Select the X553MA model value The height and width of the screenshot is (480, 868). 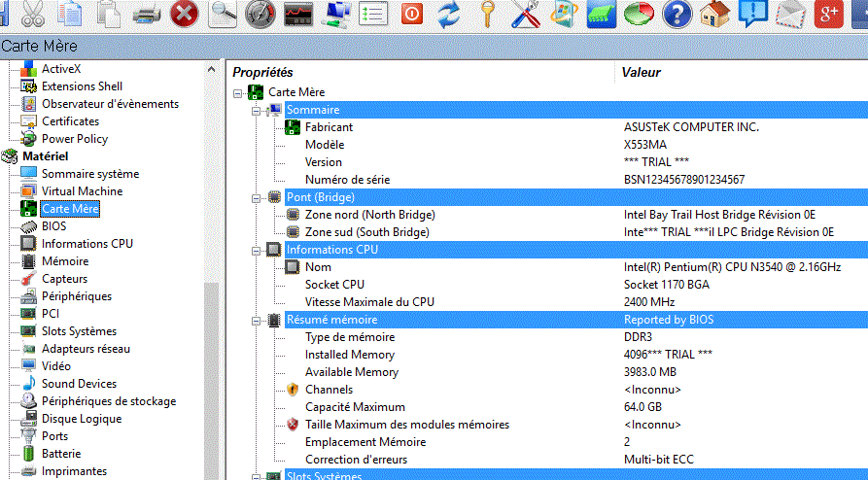[x=644, y=145]
